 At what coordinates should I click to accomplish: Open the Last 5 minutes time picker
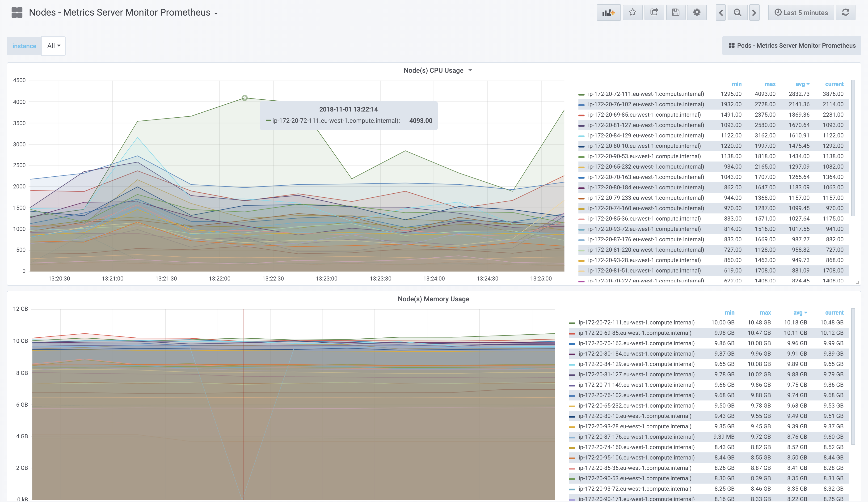[801, 13]
